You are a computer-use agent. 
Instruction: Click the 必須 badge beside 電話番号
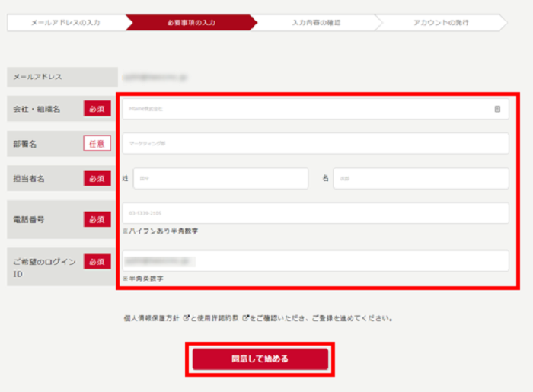pos(97,219)
